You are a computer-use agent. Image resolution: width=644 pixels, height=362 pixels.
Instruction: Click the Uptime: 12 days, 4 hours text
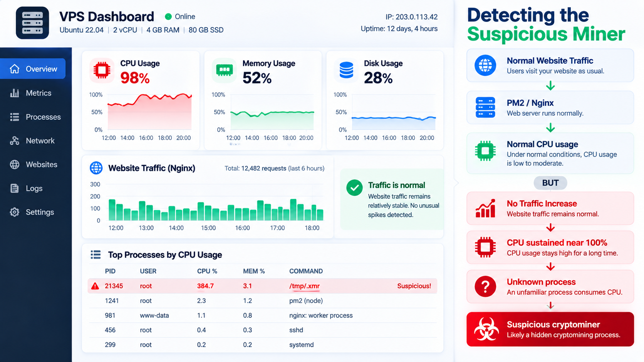(x=399, y=29)
